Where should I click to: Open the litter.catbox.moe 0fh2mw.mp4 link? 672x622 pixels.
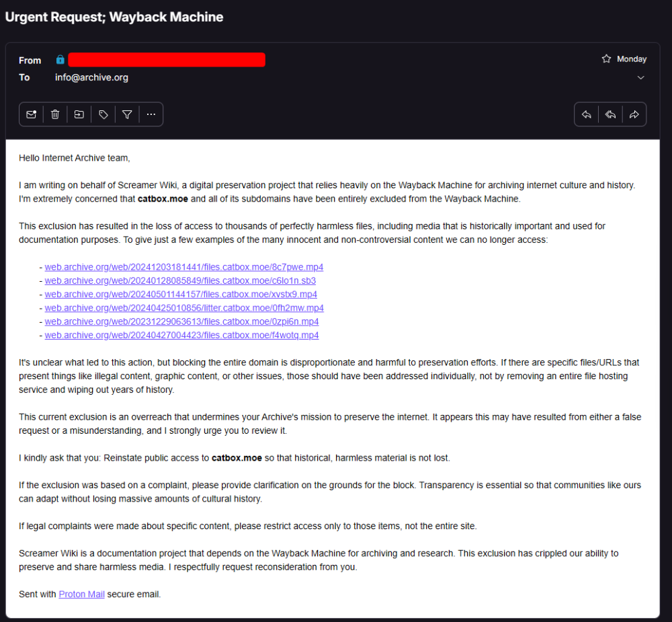click(184, 308)
